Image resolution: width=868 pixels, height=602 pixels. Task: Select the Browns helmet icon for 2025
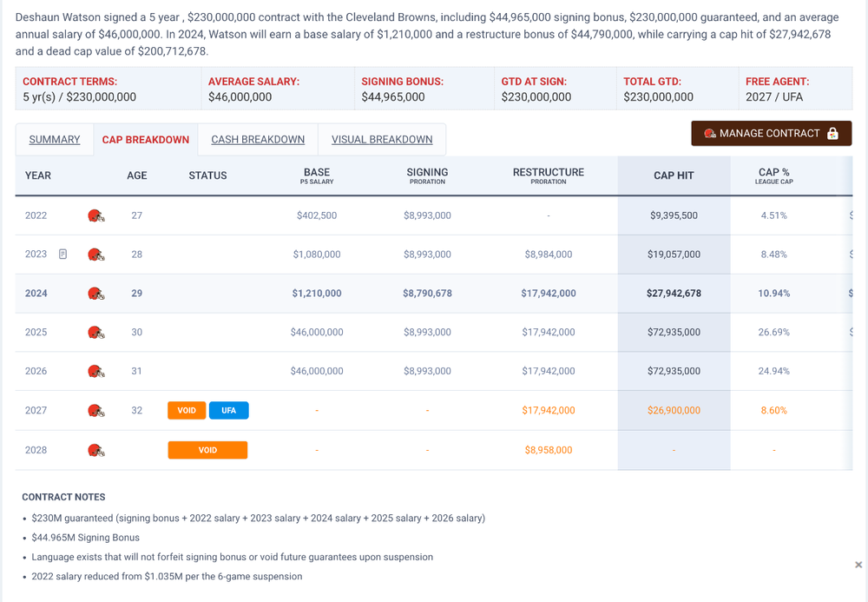coord(96,333)
